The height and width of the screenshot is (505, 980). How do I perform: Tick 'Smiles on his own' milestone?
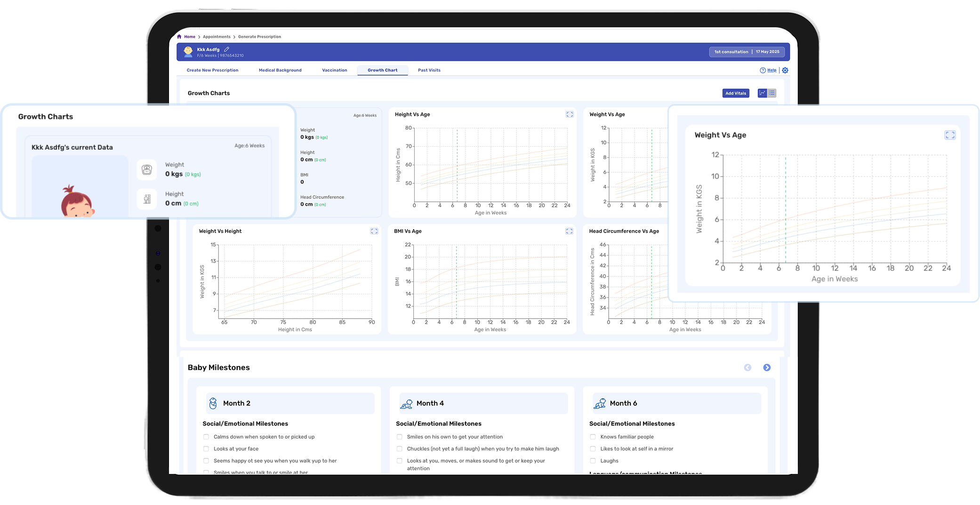click(x=400, y=437)
